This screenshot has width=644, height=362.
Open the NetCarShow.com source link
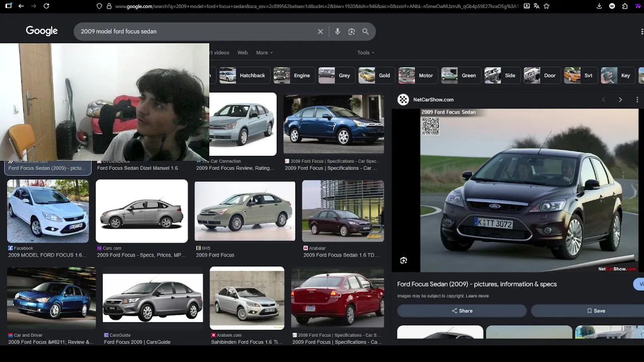click(433, 100)
